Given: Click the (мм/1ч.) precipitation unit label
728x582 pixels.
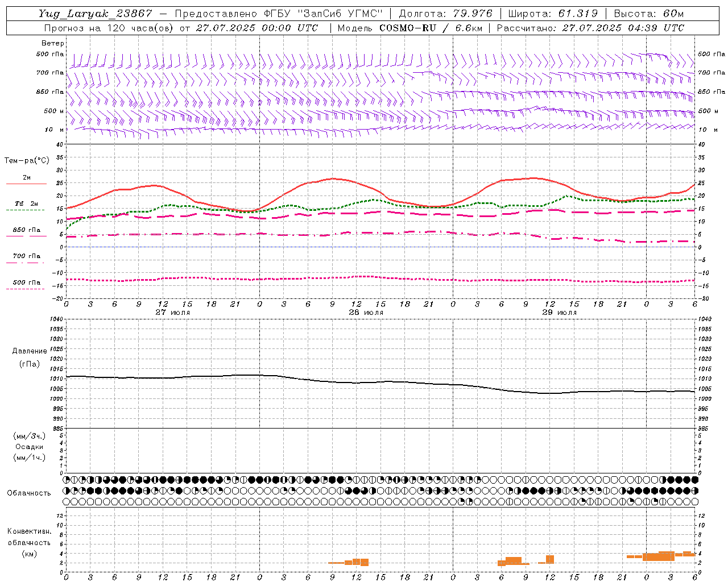Looking at the screenshot, I should (30, 458).
